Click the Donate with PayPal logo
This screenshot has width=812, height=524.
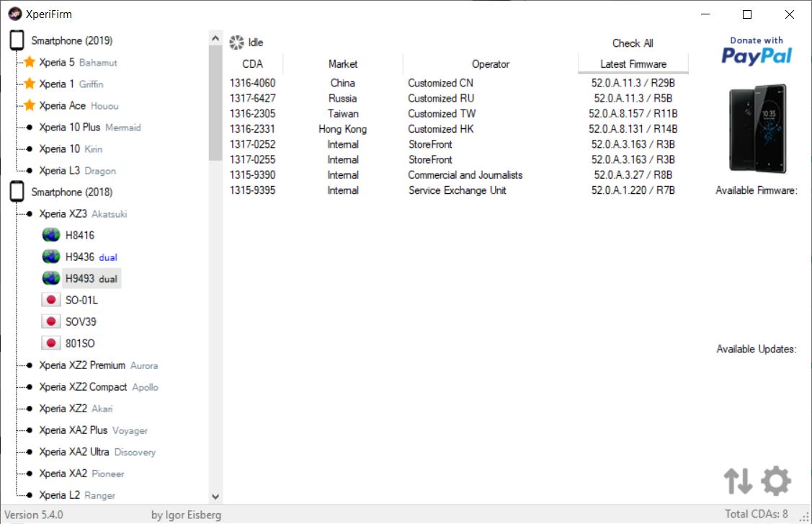coord(756,51)
